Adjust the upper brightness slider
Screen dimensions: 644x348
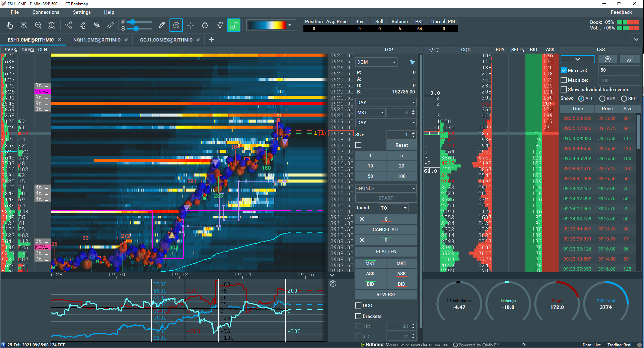pyautogui.click(x=133, y=22)
